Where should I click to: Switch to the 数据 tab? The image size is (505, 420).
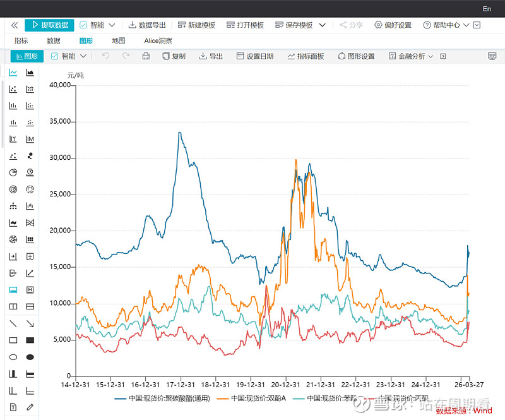pyautogui.click(x=54, y=40)
